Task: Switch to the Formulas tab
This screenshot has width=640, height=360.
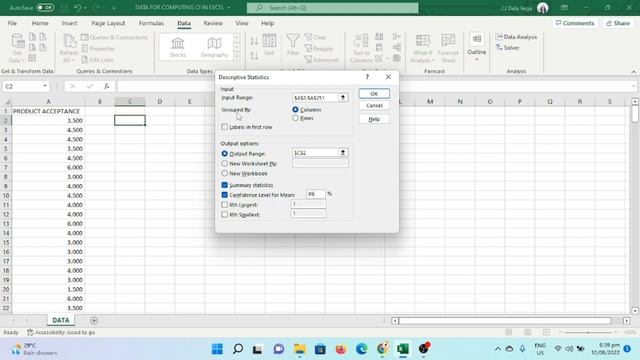Action: tap(151, 23)
